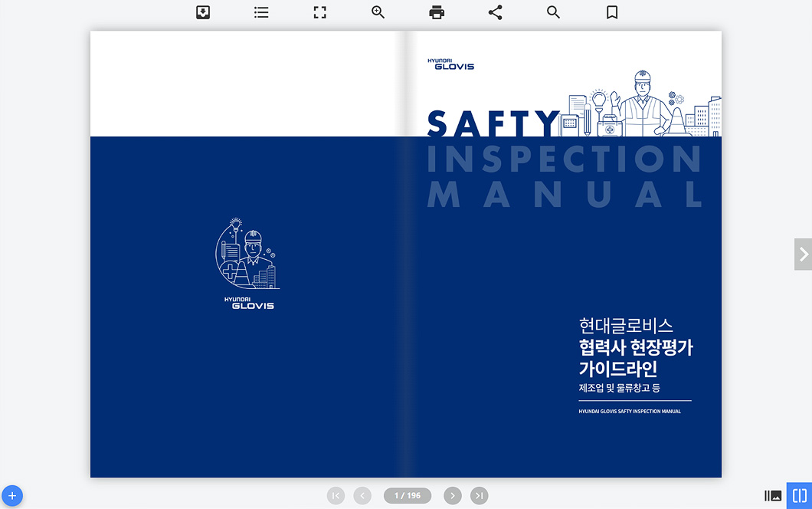Bookmark the current page
The width and height of the screenshot is (812, 509).
tap(612, 12)
